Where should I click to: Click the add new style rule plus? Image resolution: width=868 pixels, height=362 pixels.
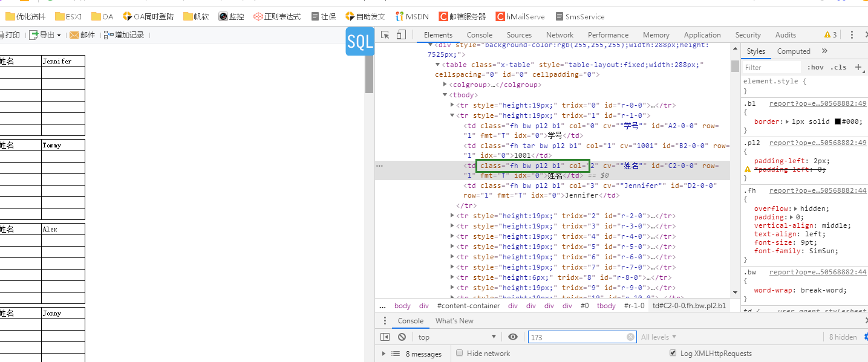pos(858,67)
